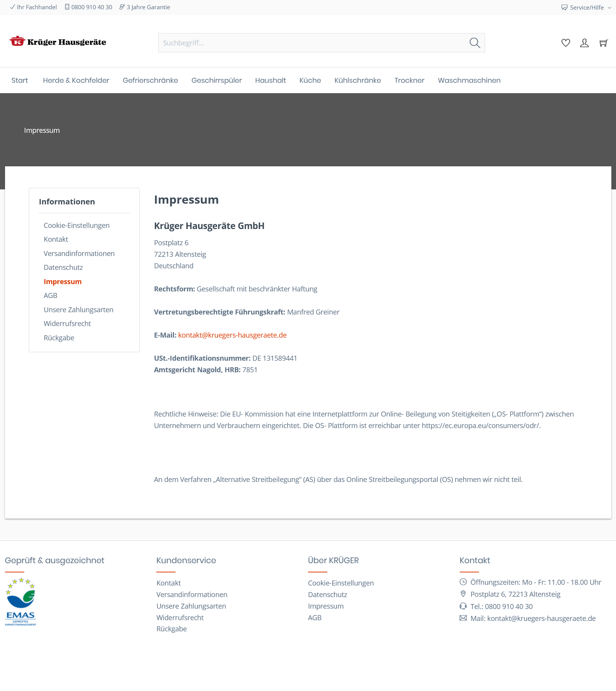Screen dimensions: 616x691
Task: Click Postplatz 6, 72213 Altensteig in footer
Action: 516,594
